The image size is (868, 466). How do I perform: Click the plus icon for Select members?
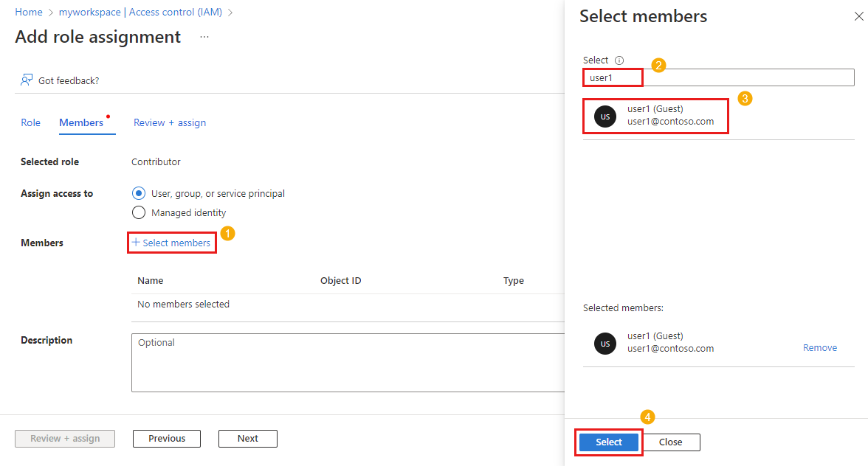pyautogui.click(x=136, y=243)
